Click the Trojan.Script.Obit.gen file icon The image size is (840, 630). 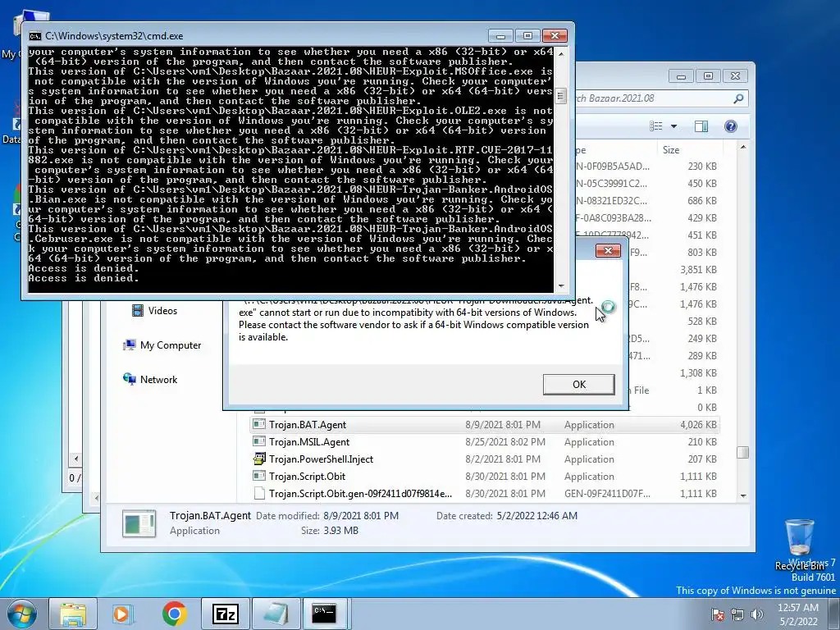[259, 493]
